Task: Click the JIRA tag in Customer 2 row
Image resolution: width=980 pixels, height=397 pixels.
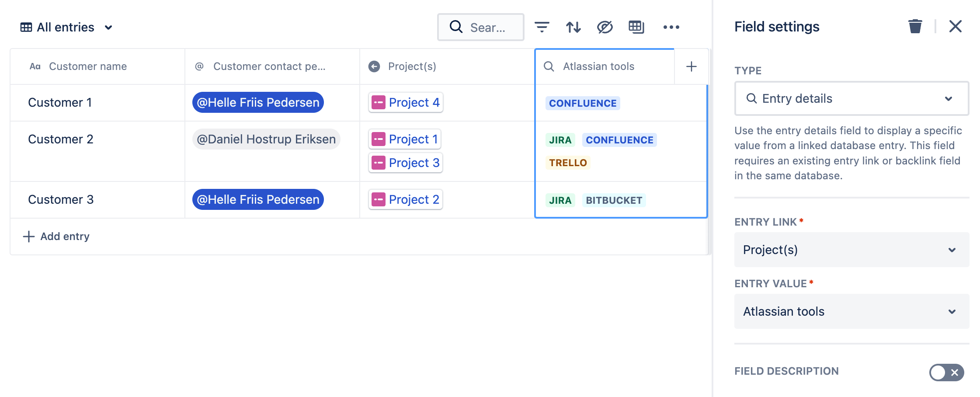Action: click(x=560, y=140)
